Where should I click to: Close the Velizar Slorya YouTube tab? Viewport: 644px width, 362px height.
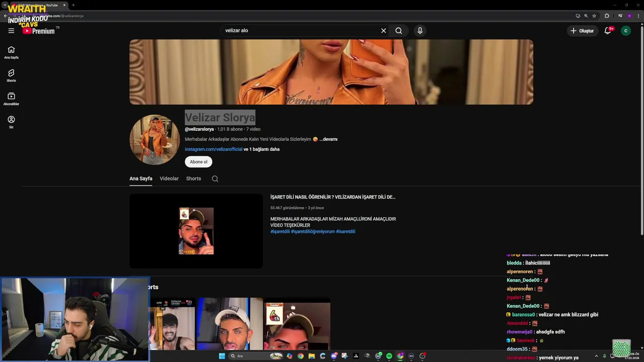64,5
